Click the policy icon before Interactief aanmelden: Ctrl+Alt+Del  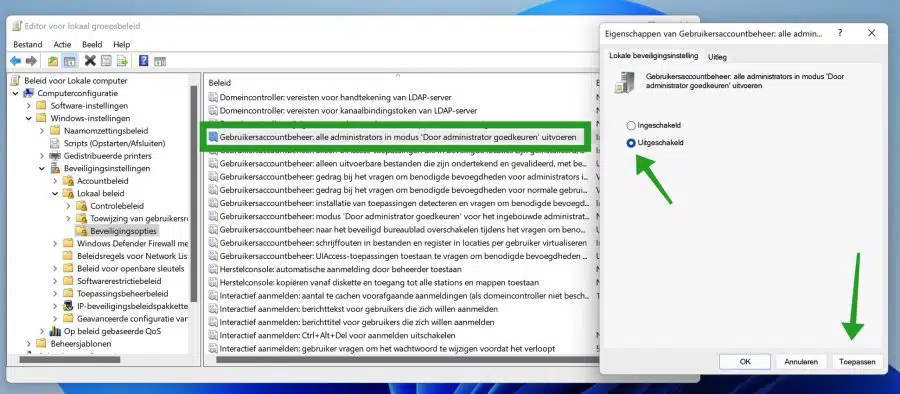tap(213, 335)
